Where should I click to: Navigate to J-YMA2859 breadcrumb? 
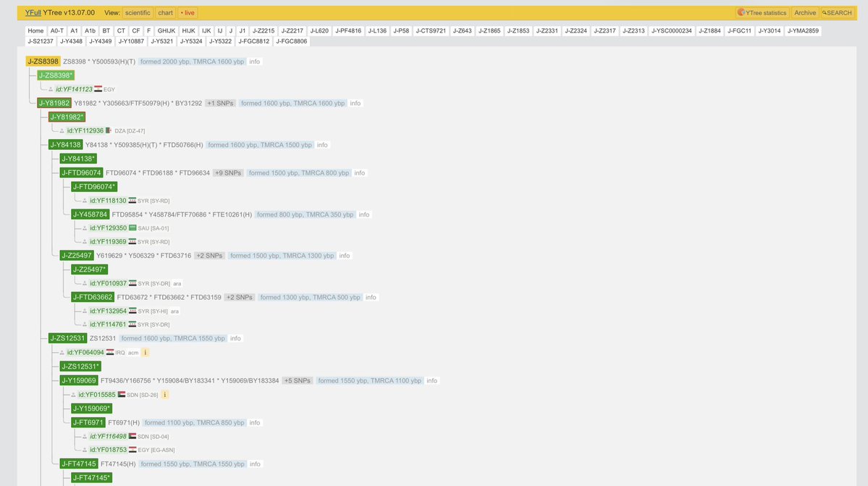803,30
